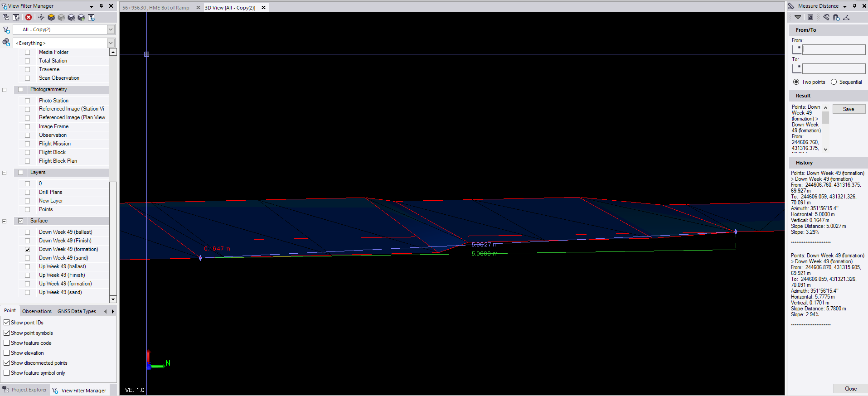
Task: Enable Up Week 49 (sand) checkbox
Action: (28, 292)
